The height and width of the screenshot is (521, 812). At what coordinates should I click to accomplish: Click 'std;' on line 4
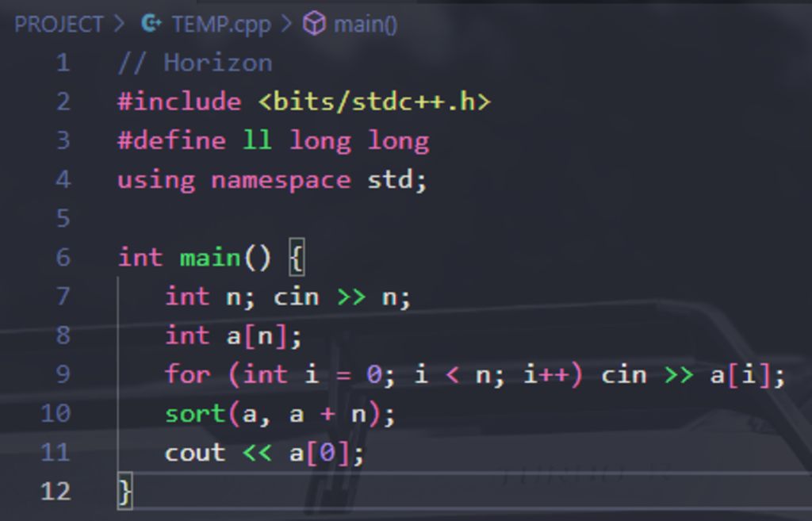pos(397,180)
